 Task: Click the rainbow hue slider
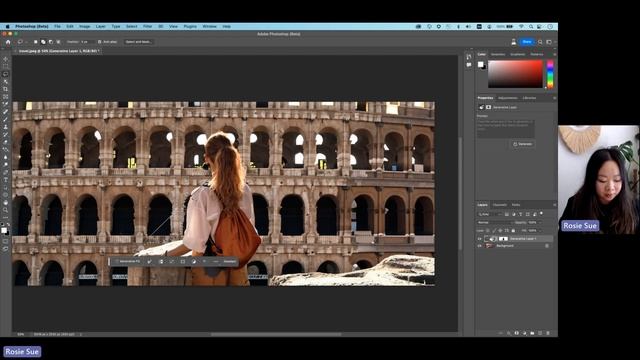click(x=550, y=74)
